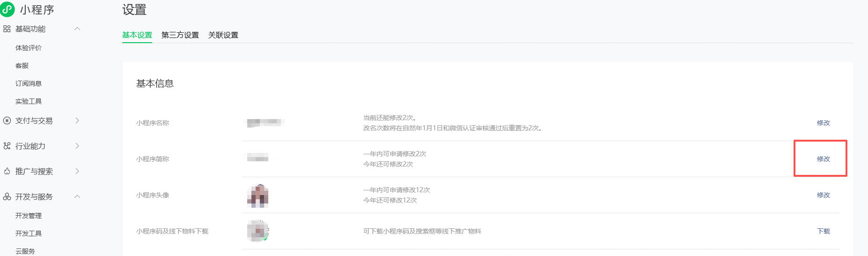Open 开发管理 in the sidebar
Viewport: 868px width, 256px height.
tap(29, 216)
